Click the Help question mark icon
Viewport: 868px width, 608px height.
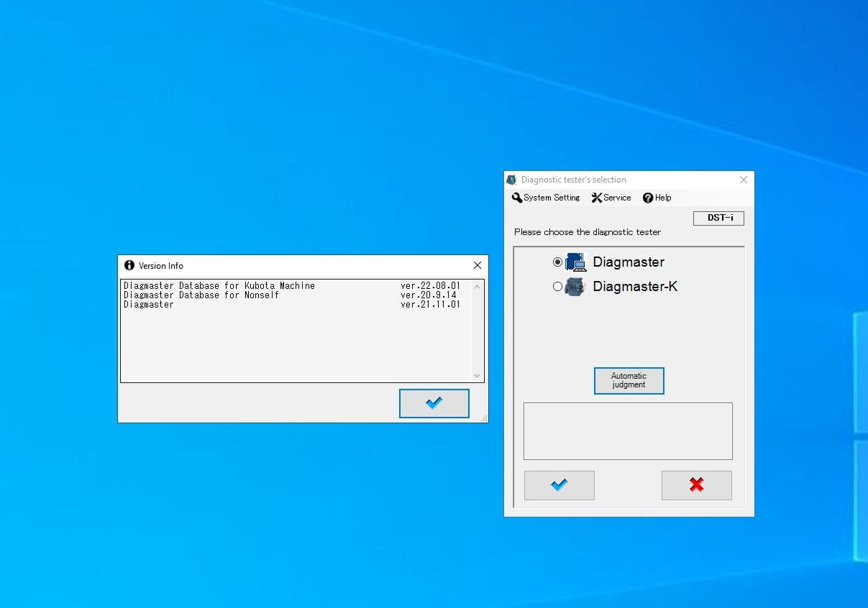pyautogui.click(x=648, y=198)
